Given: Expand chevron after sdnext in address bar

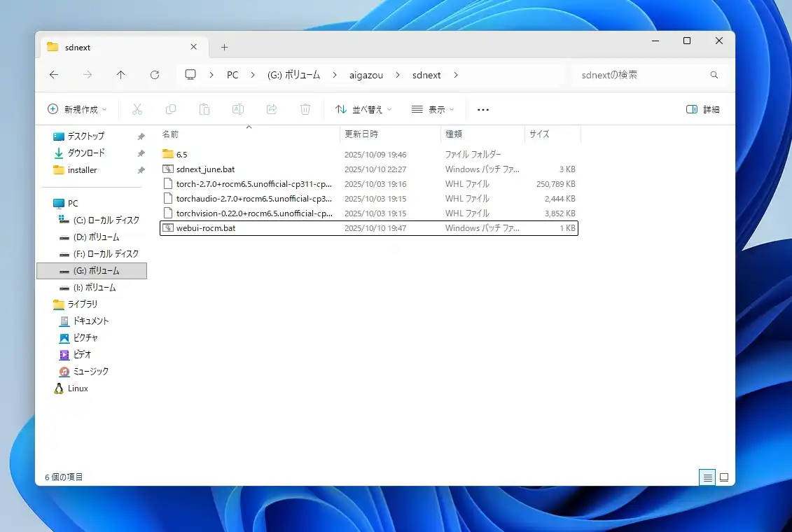Looking at the screenshot, I should point(456,75).
